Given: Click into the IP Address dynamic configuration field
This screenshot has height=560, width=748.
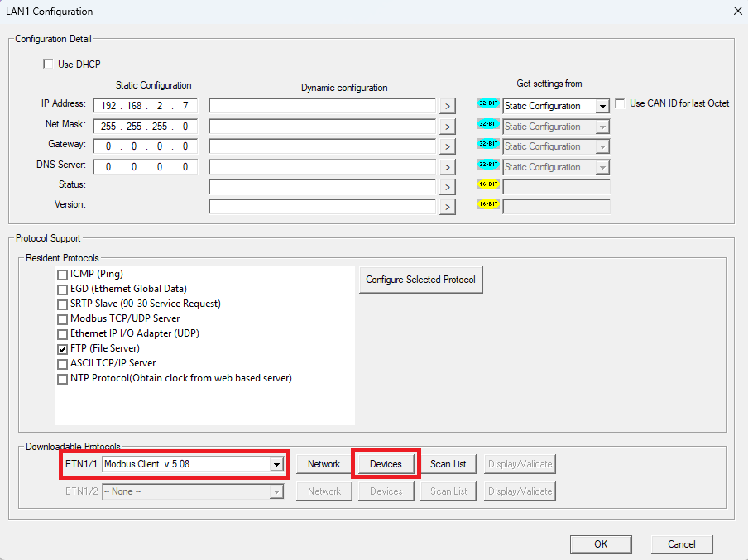Looking at the screenshot, I should tap(322, 106).
